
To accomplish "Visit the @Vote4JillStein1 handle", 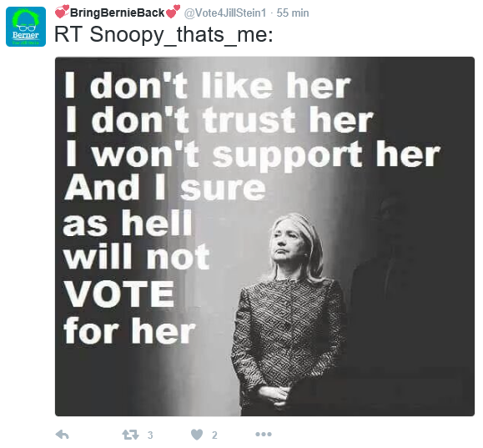I will point(225,13).
